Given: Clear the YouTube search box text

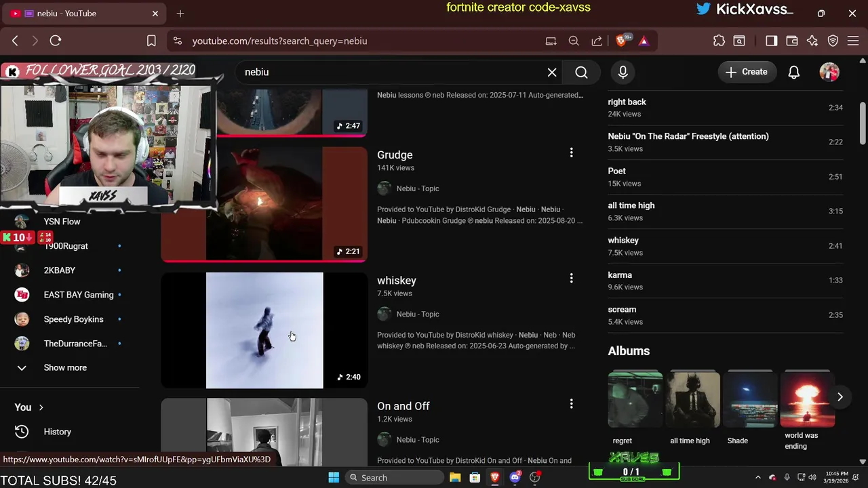Looking at the screenshot, I should click(552, 73).
